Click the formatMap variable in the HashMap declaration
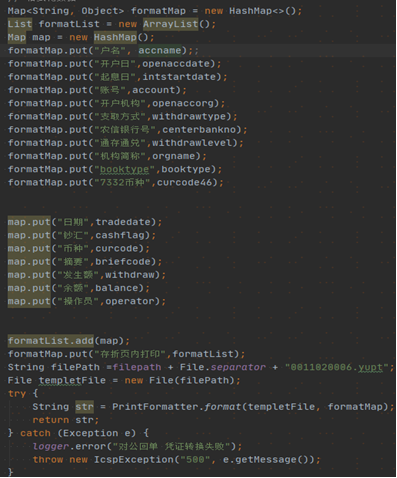 point(158,11)
